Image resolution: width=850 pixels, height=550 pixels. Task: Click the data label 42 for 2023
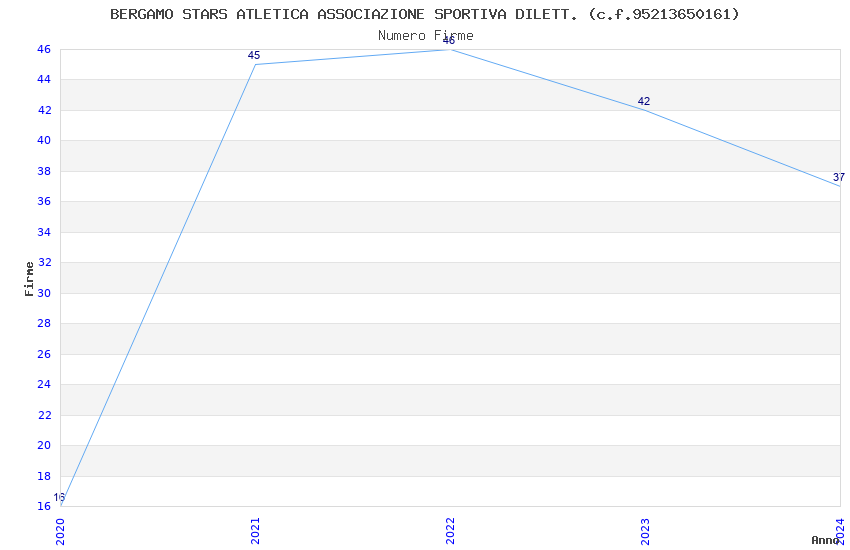[643, 101]
